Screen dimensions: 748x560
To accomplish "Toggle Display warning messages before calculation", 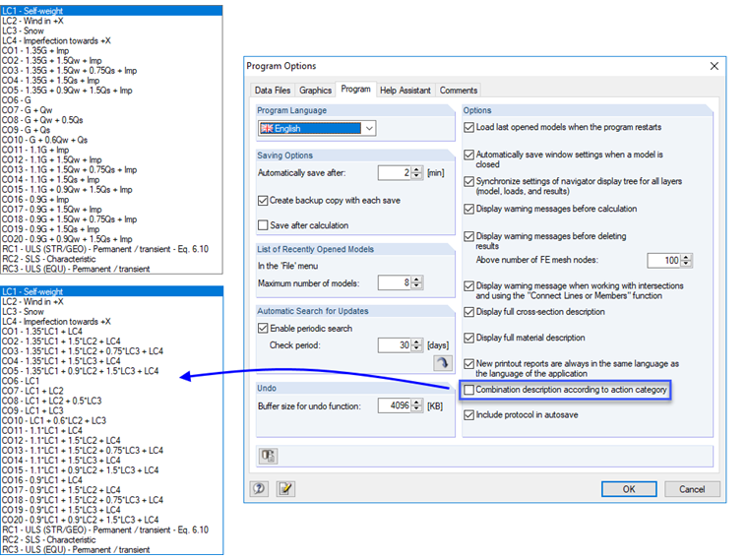I will point(468,209).
